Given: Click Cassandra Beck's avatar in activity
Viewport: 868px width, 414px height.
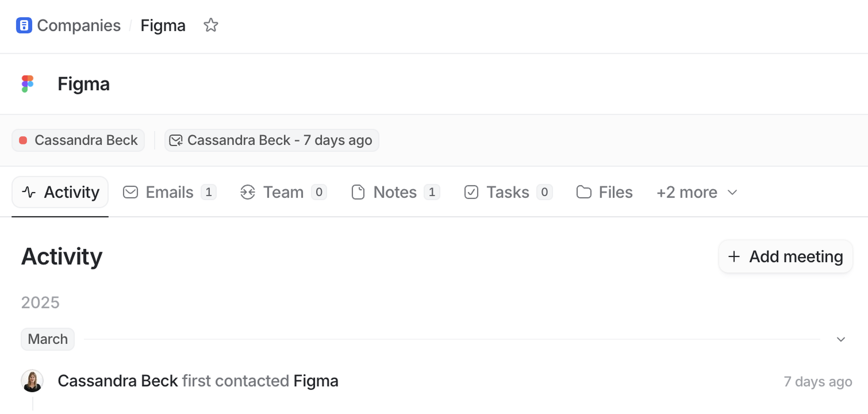Looking at the screenshot, I should click(32, 381).
